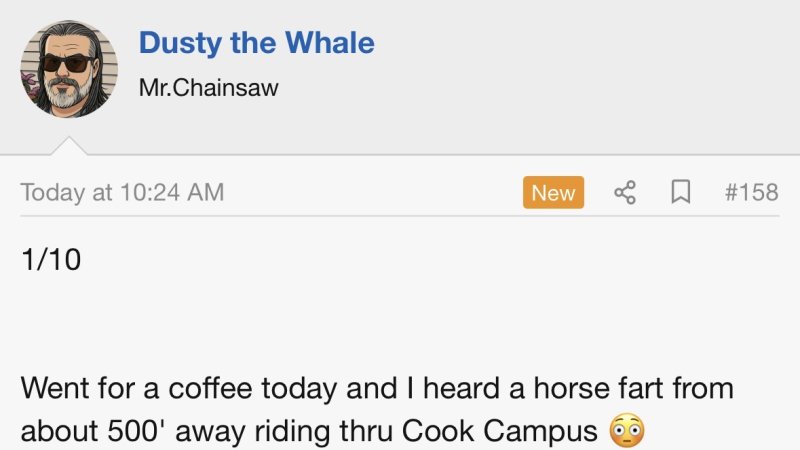Click Dusty the Whale's avatar picture
Image resolution: width=800 pixels, height=450 pixels.
(x=69, y=69)
